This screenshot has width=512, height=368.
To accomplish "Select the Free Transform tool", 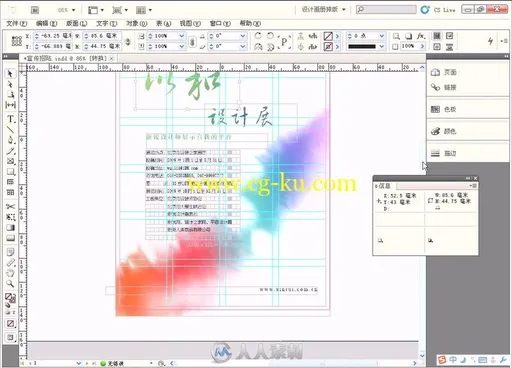I will (x=10, y=217).
